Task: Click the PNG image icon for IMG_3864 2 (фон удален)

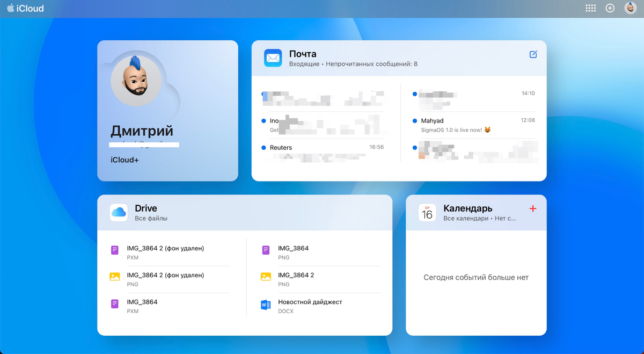Action: [x=115, y=277]
